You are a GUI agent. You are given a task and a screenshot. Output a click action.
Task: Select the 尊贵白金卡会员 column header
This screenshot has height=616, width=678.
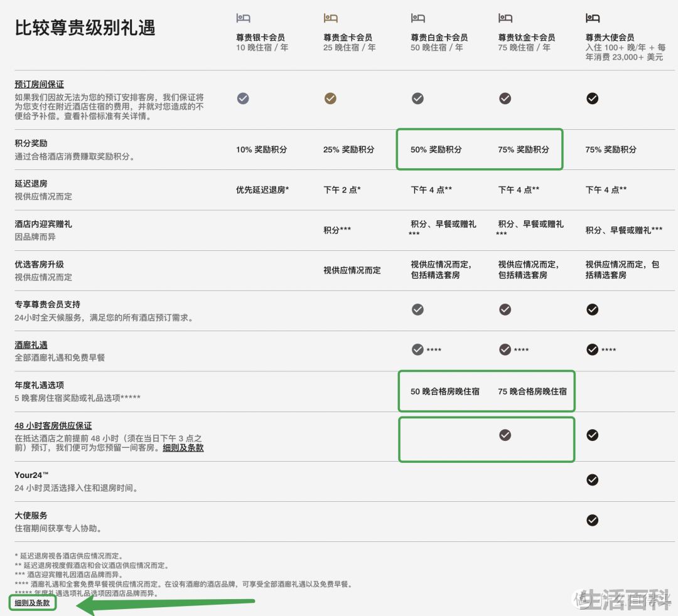tap(439, 38)
